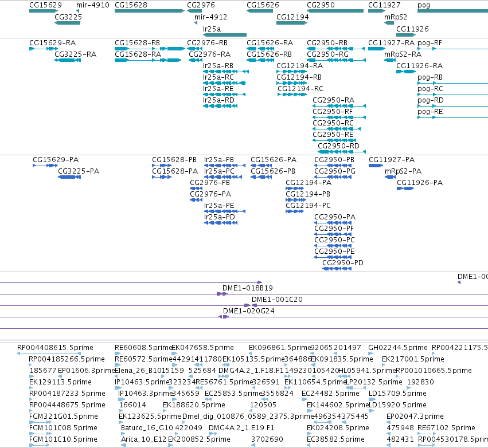Select protein CG2976-PA
The width and height of the screenshot is (488, 448).
point(196,200)
